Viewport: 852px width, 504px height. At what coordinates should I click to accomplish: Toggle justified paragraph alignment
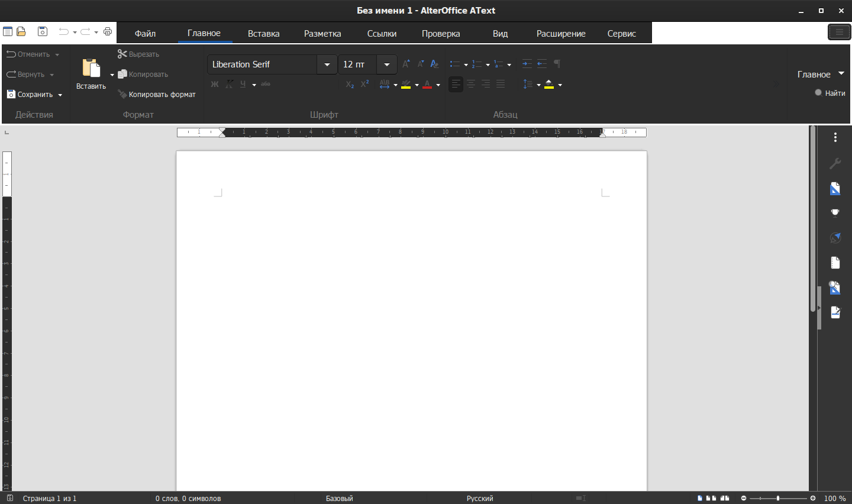(x=501, y=85)
